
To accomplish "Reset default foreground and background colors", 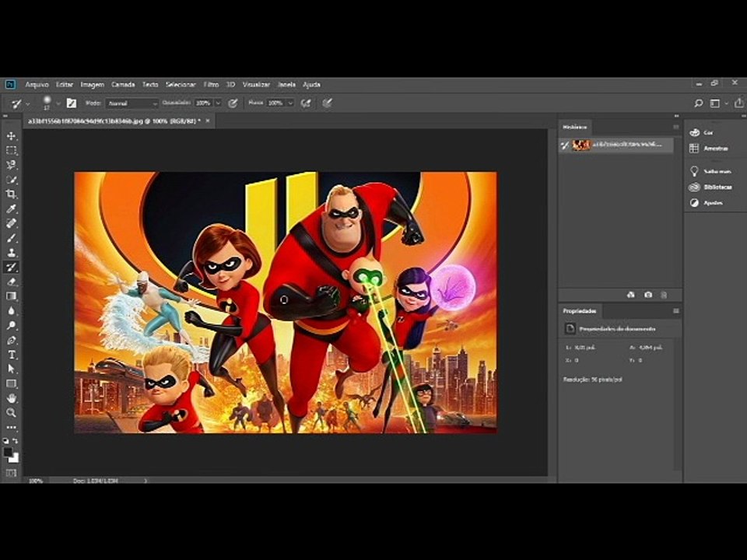I will click(x=5, y=441).
